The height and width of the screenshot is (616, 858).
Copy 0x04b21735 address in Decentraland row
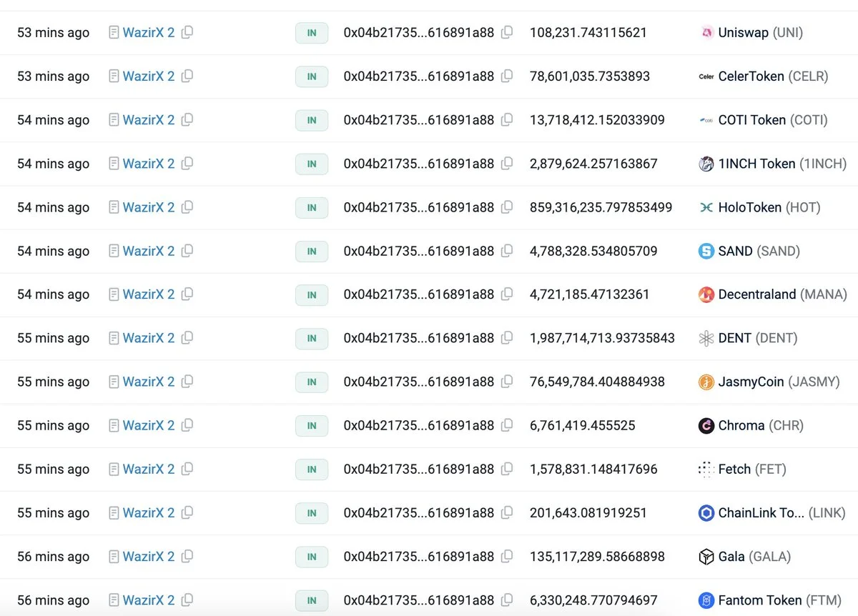pyautogui.click(x=507, y=294)
